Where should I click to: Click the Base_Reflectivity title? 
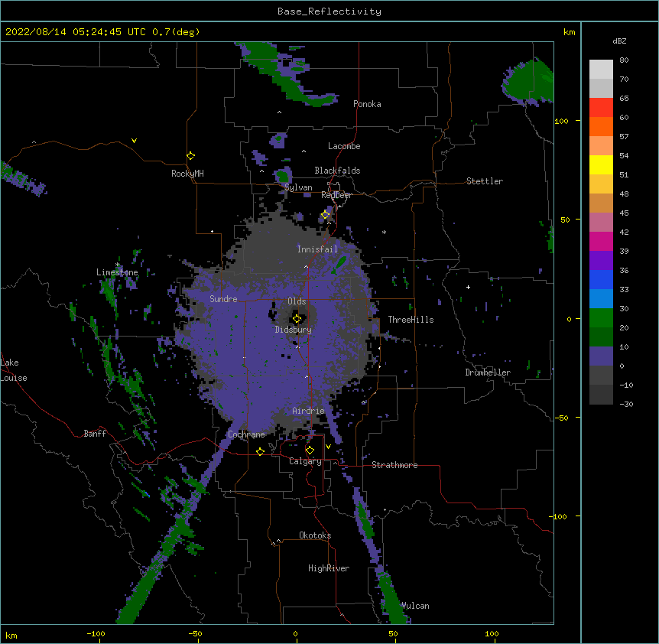[x=329, y=11]
